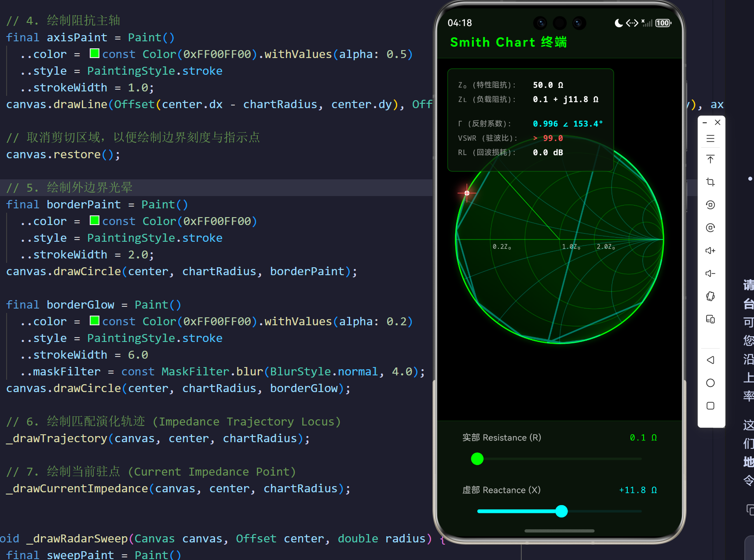This screenshot has height=560, width=754.
Task: Click the developer connection arrows icon in status bar
Action: 632,23
